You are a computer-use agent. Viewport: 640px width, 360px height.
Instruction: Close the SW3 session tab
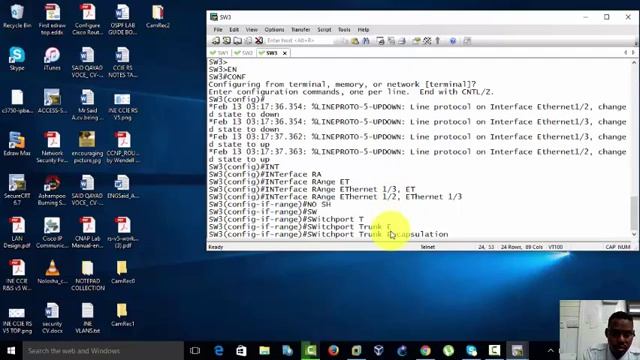coord(285,53)
